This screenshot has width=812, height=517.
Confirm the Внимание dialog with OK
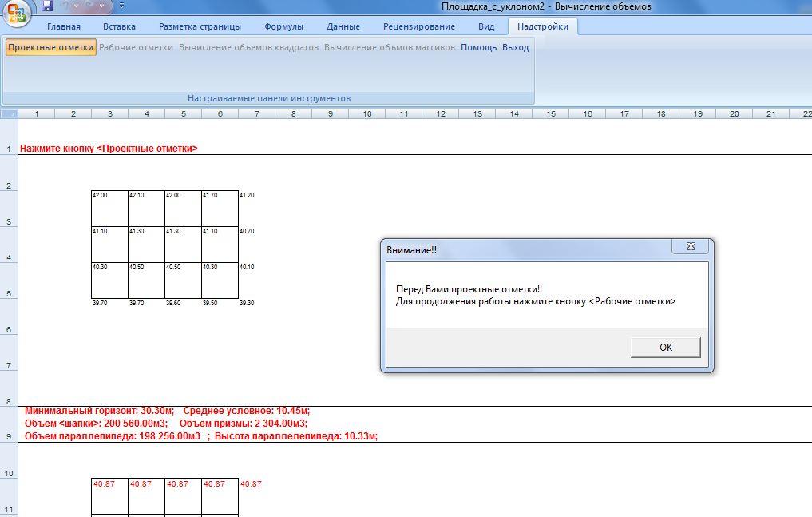tap(665, 347)
